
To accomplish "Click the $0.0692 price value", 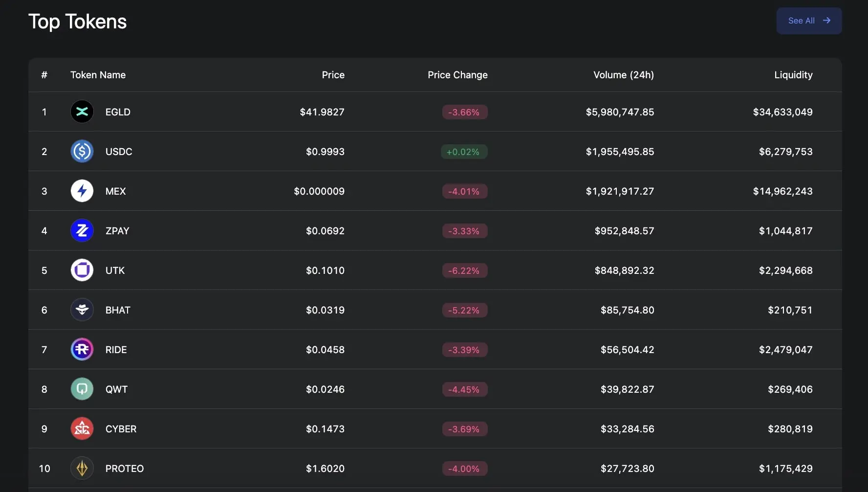I will 325,231.
